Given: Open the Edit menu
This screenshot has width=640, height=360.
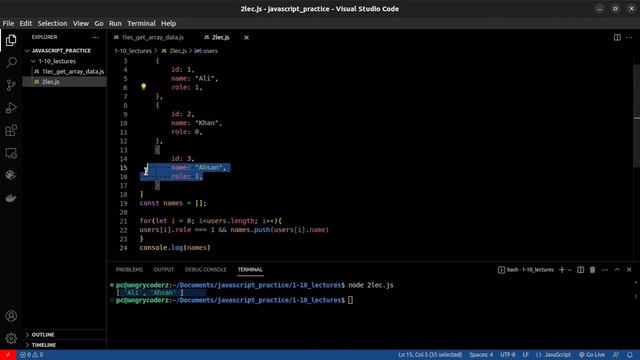Looking at the screenshot, I should 25,23.
